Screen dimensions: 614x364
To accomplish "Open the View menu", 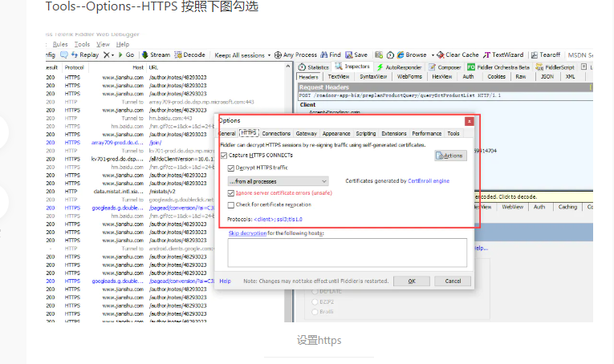I will [103, 44].
